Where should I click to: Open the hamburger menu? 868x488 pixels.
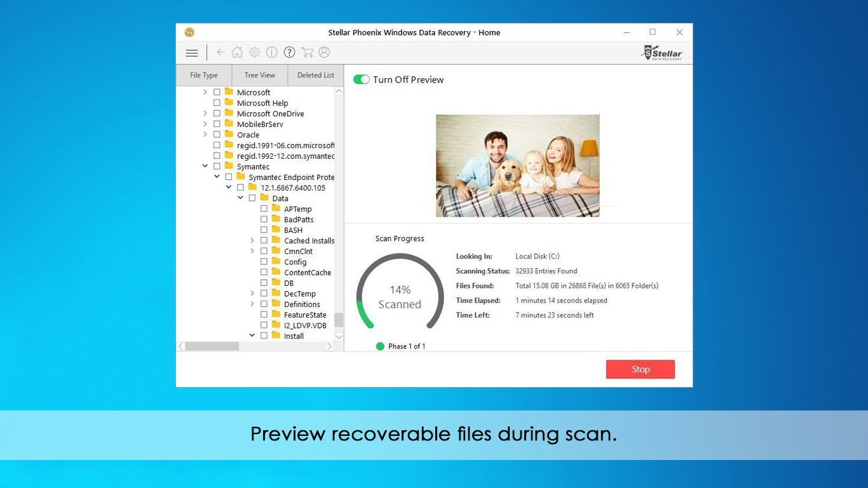tap(192, 53)
